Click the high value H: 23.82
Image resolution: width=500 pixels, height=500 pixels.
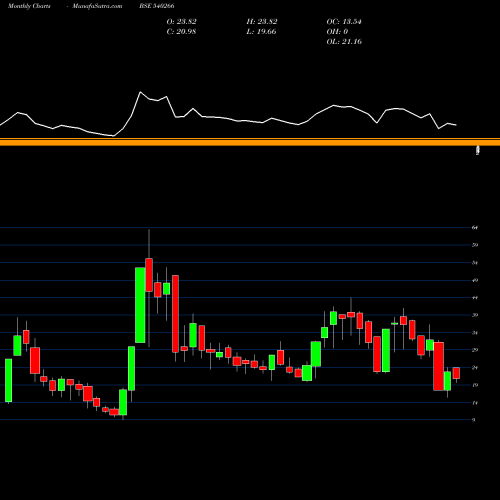[x=262, y=22]
